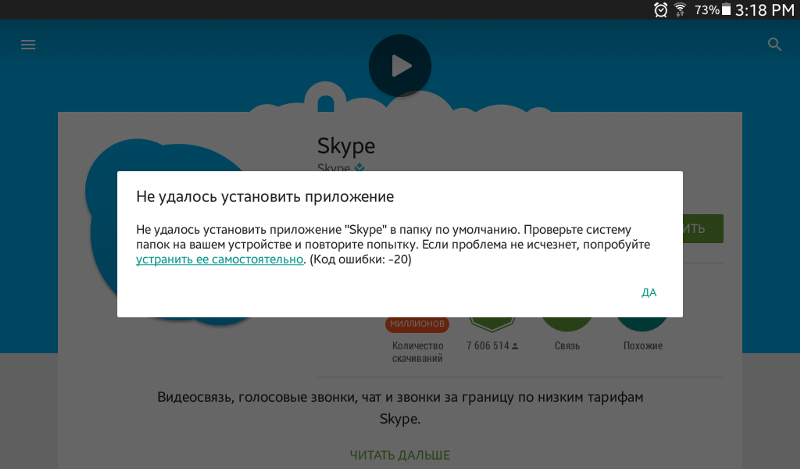Tap the 73% battery indicator
This screenshot has height=469, width=800.
(x=713, y=10)
